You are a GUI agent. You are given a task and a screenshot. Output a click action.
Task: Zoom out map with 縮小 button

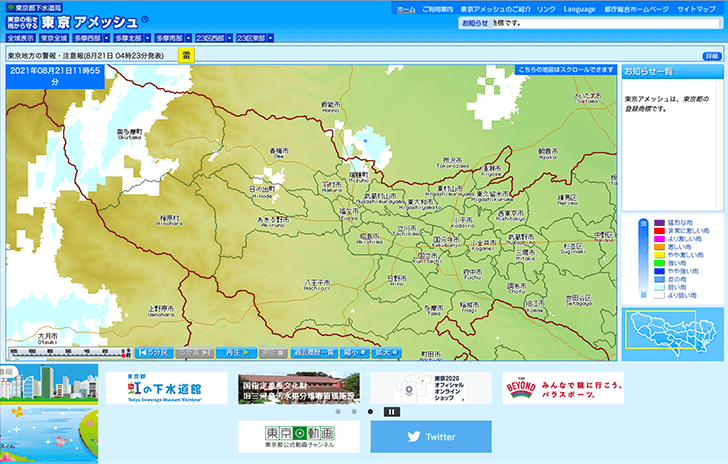pos(356,352)
